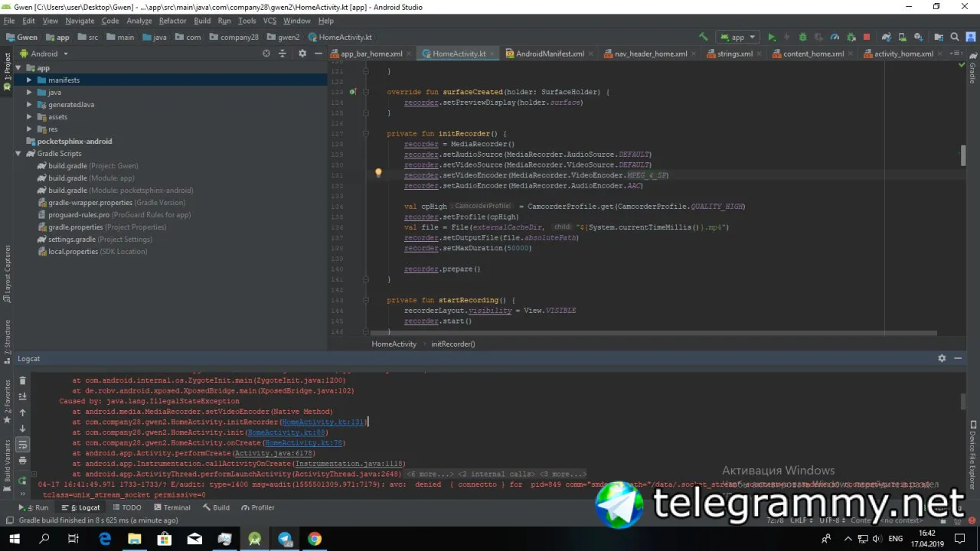The image size is (980, 551).
Task: Click the Make Project hammer icon
Action: (x=704, y=37)
